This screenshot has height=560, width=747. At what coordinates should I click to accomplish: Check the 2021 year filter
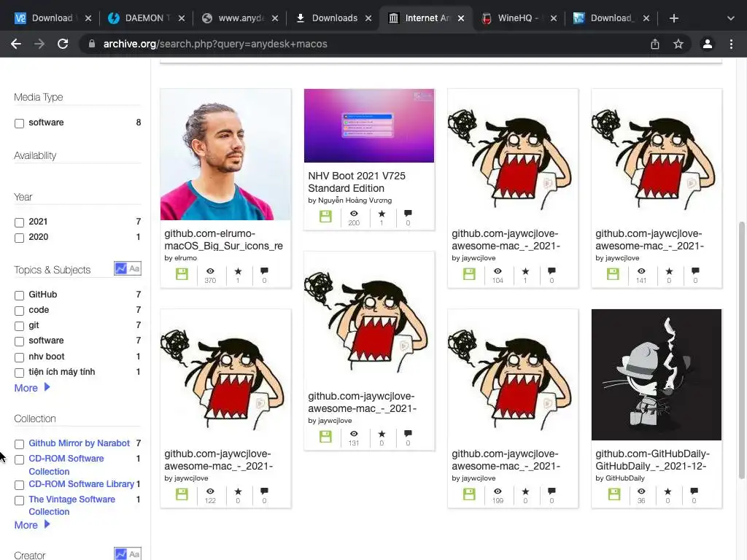click(x=19, y=222)
